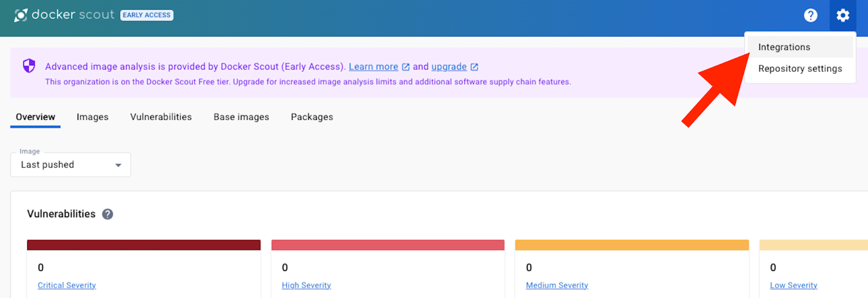
Task: Click the settings gear icon
Action: click(x=843, y=15)
